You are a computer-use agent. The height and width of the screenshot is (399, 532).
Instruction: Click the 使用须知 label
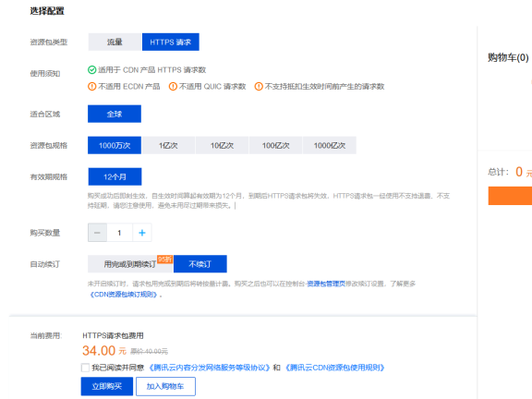(45, 74)
